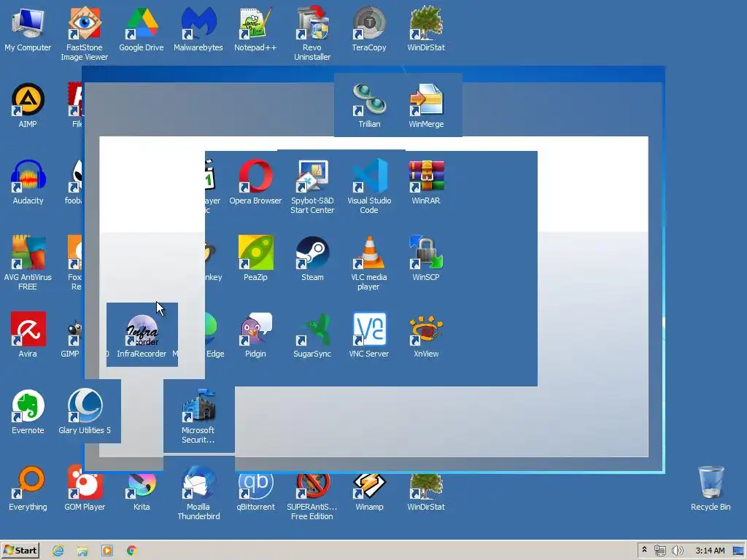The height and width of the screenshot is (560, 747).
Task: Select the PeaZip icon
Action: pyautogui.click(x=255, y=258)
